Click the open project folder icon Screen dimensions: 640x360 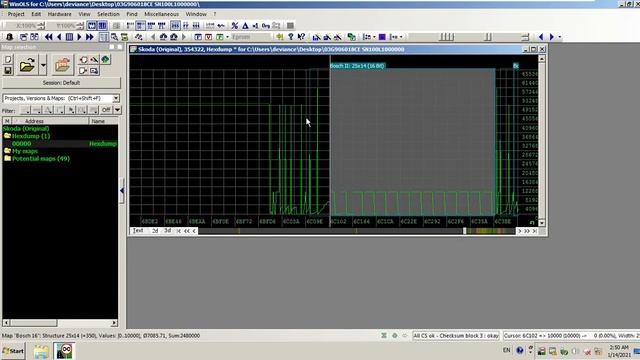point(27,65)
